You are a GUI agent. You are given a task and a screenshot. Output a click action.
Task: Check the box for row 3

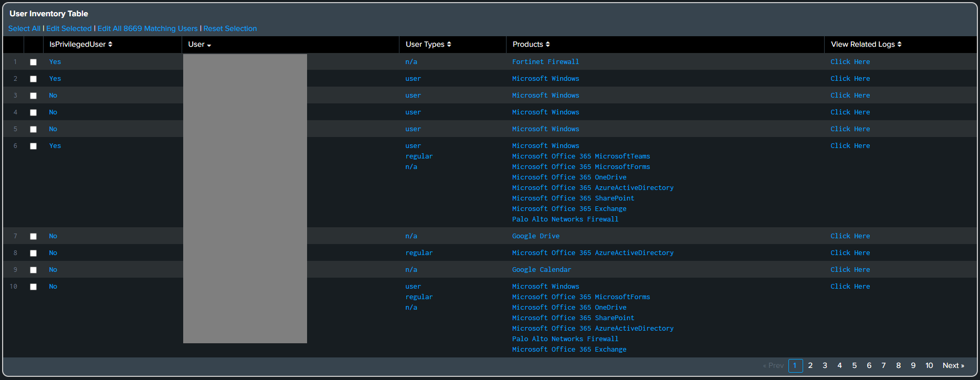point(34,96)
